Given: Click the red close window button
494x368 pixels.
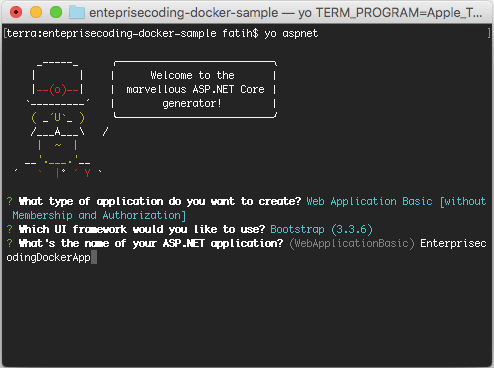Looking at the screenshot, I should (x=16, y=12).
